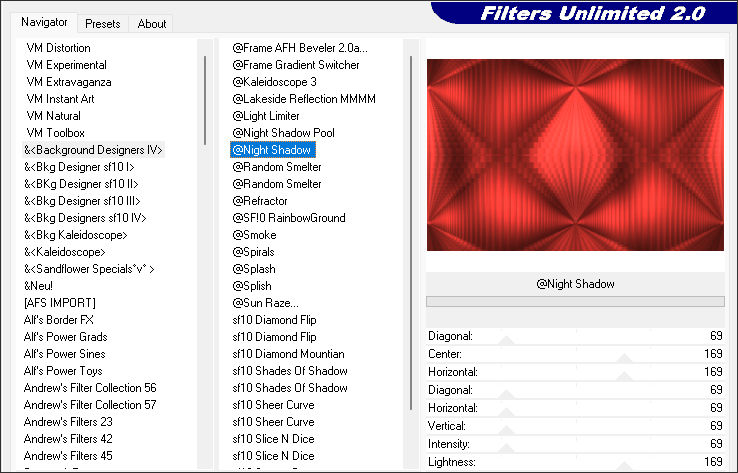The height and width of the screenshot is (473, 738).
Task: Select the Navigator tab
Action: [x=45, y=22]
